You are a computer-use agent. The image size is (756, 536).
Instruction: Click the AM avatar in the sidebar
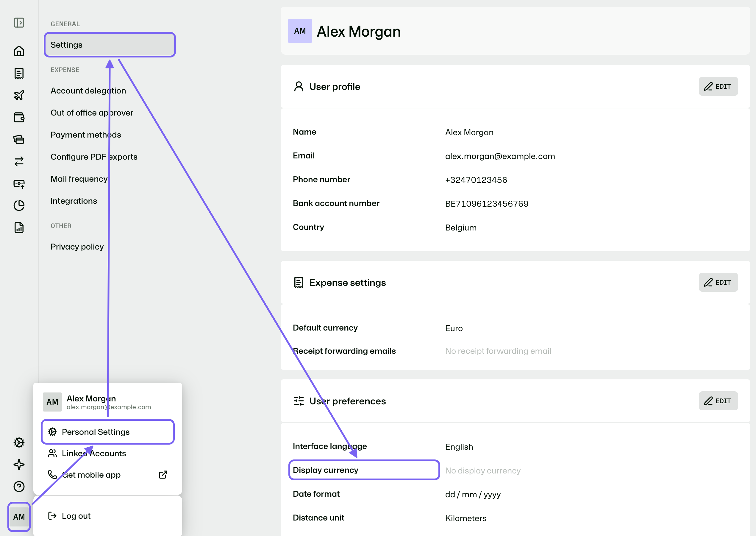[x=19, y=517]
